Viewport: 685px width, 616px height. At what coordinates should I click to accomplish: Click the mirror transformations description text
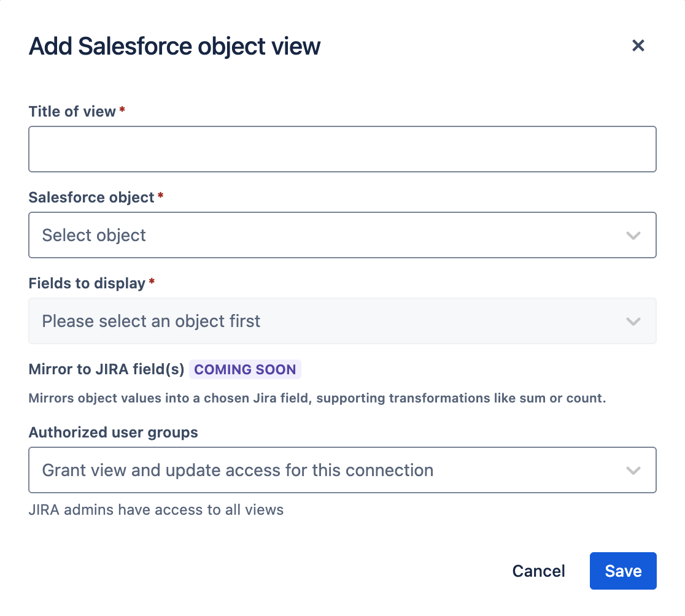(x=317, y=398)
